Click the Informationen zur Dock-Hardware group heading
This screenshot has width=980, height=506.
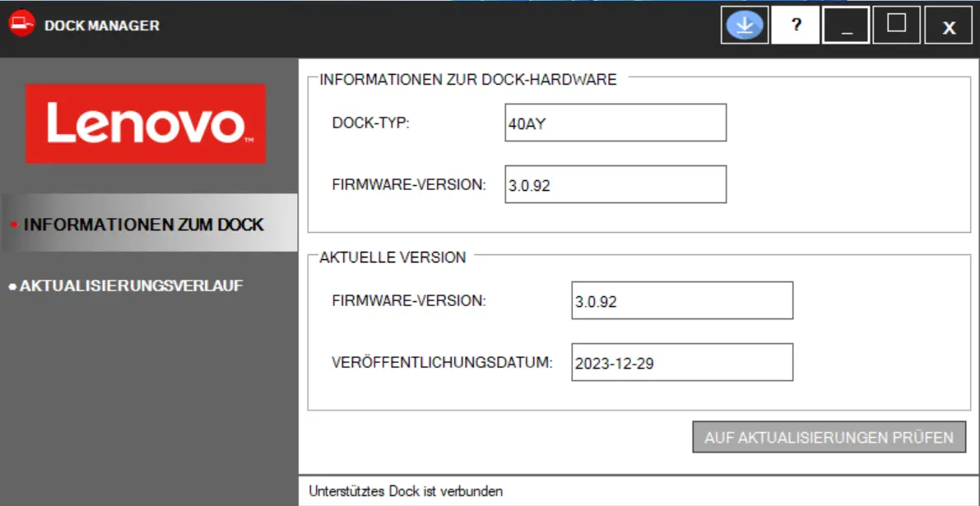point(468,80)
